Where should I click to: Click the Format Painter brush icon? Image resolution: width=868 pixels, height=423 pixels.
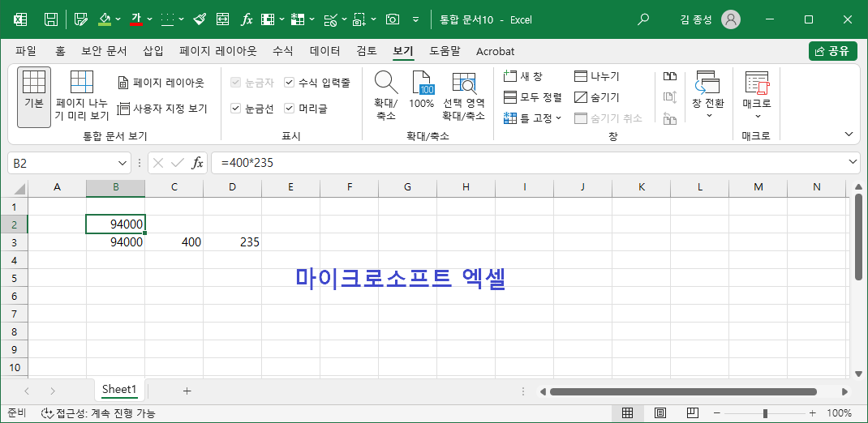(x=200, y=20)
